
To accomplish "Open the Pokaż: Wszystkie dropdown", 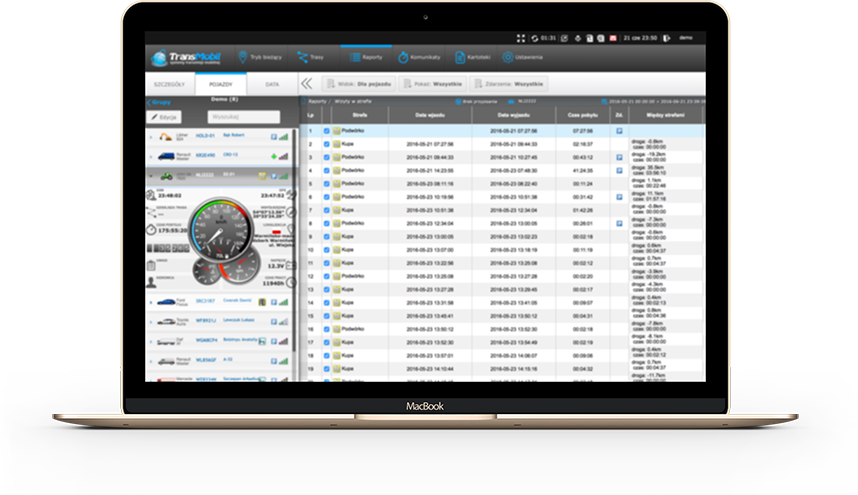I will coord(432,85).
